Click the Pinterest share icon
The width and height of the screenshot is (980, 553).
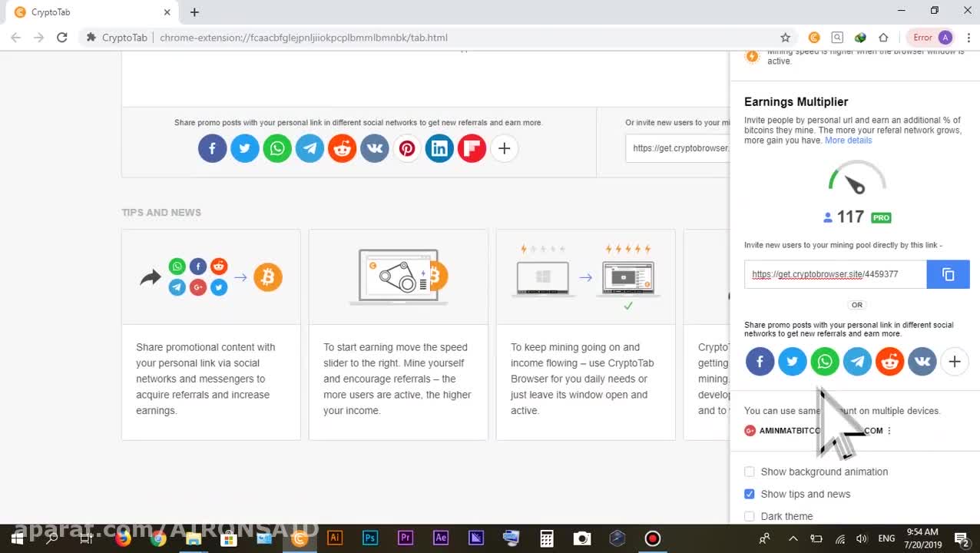407,148
